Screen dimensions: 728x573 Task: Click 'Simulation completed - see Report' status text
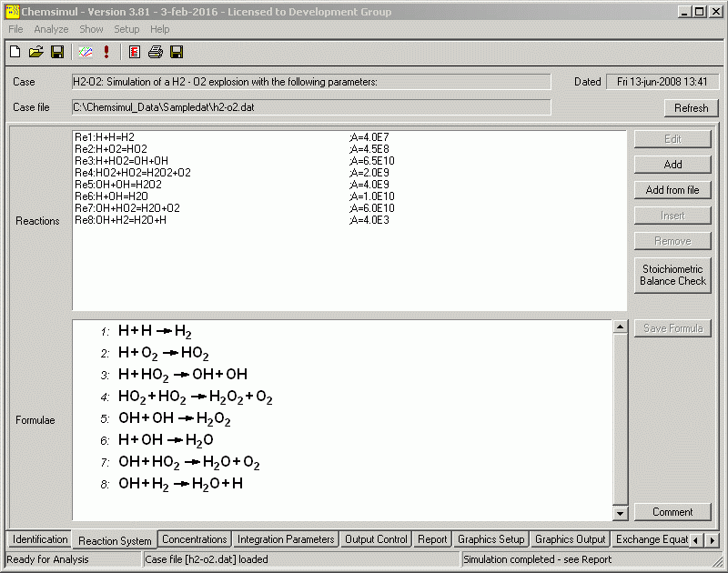(x=537, y=559)
